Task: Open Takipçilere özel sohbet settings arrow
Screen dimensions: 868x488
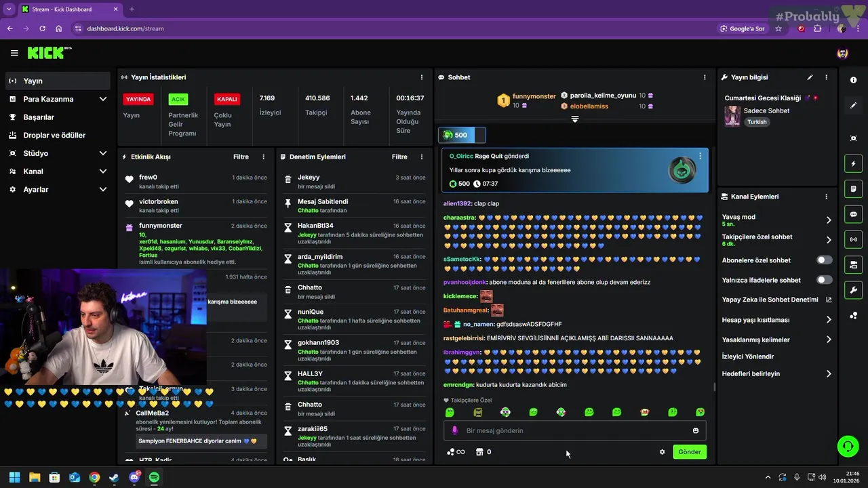Action: (x=829, y=240)
